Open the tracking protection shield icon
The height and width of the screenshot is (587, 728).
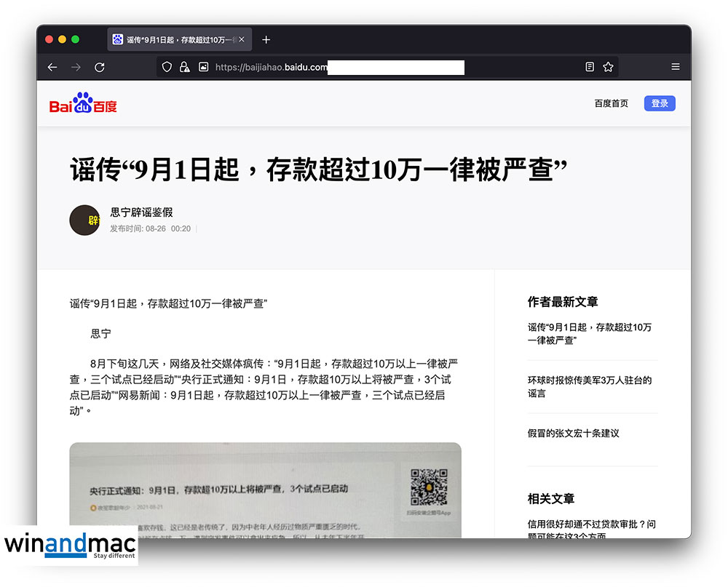coord(167,67)
